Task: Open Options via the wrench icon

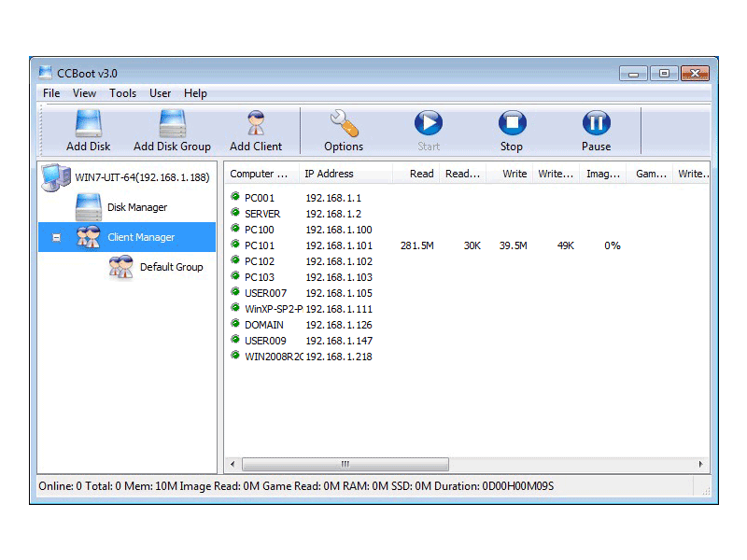Action: [x=344, y=123]
